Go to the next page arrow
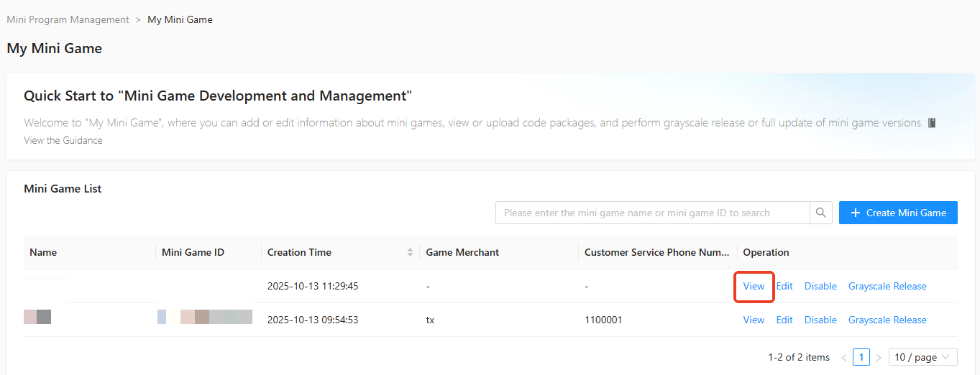The width and height of the screenshot is (980, 375). point(878,357)
